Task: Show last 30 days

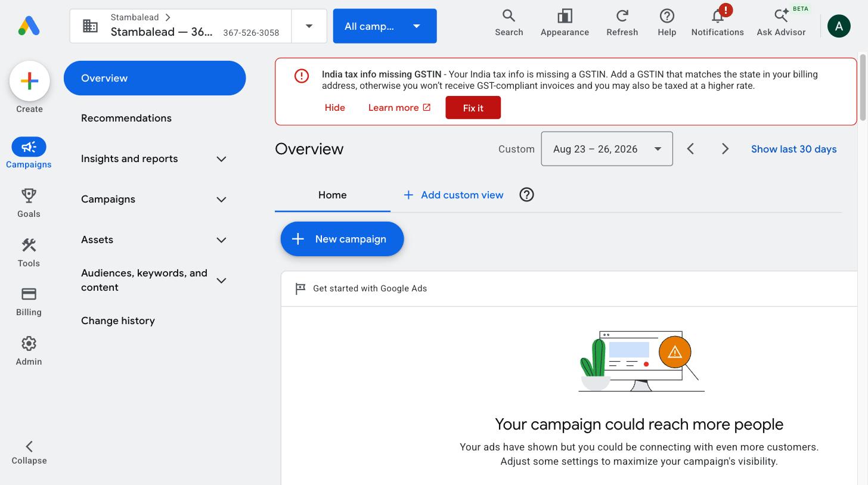Action: point(793,149)
